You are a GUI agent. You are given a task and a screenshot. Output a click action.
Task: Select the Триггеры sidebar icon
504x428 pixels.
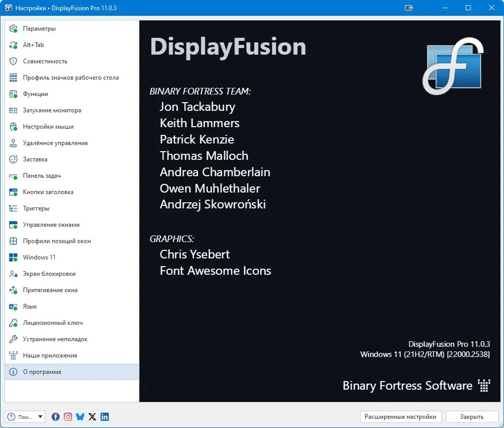[x=13, y=208]
